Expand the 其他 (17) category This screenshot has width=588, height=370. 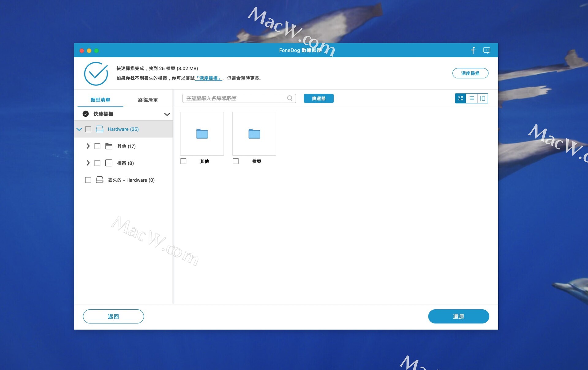coord(88,146)
